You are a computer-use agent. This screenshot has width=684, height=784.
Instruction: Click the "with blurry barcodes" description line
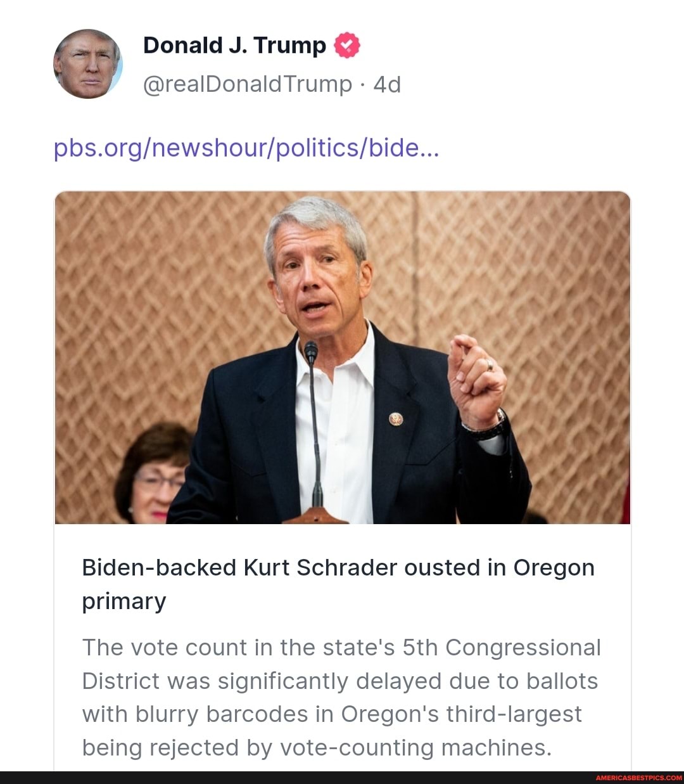(332, 714)
